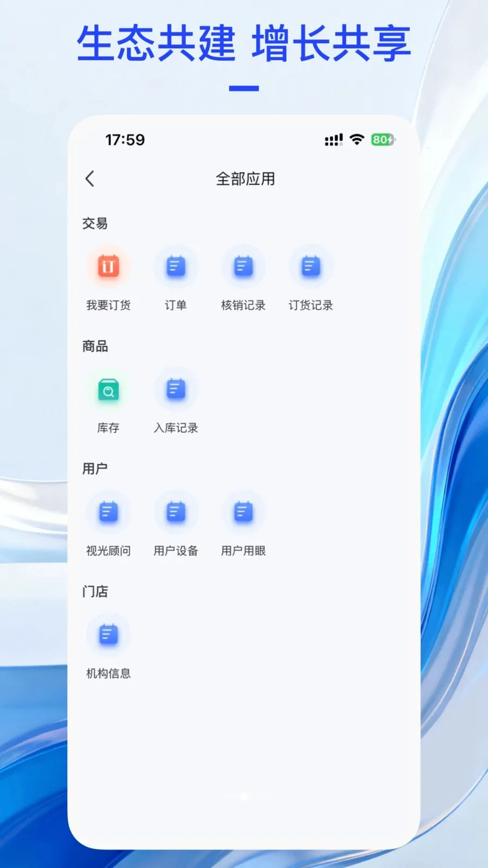Select the 用户设备 icon
Image resolution: width=488 pixels, height=868 pixels.
tap(176, 512)
